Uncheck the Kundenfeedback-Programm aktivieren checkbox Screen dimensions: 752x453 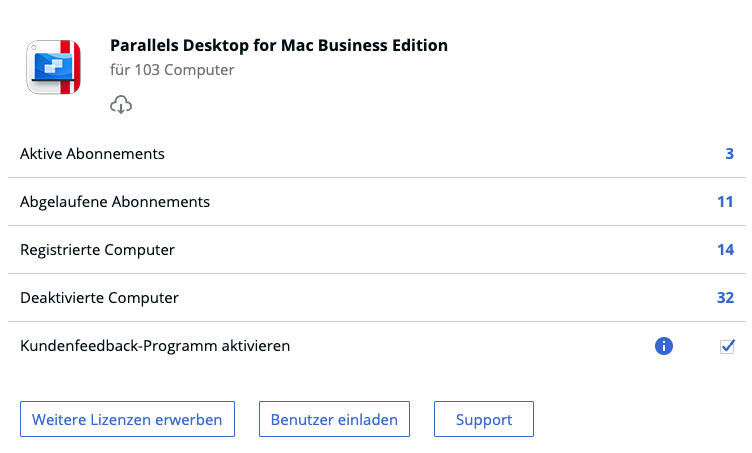(727, 346)
